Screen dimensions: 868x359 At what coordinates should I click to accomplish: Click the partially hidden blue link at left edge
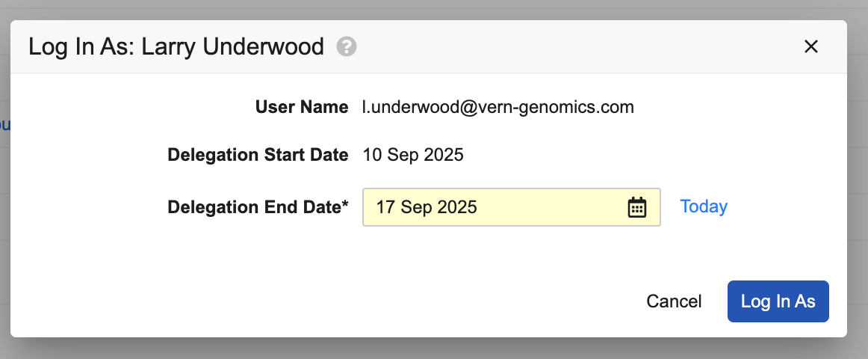click(4, 125)
